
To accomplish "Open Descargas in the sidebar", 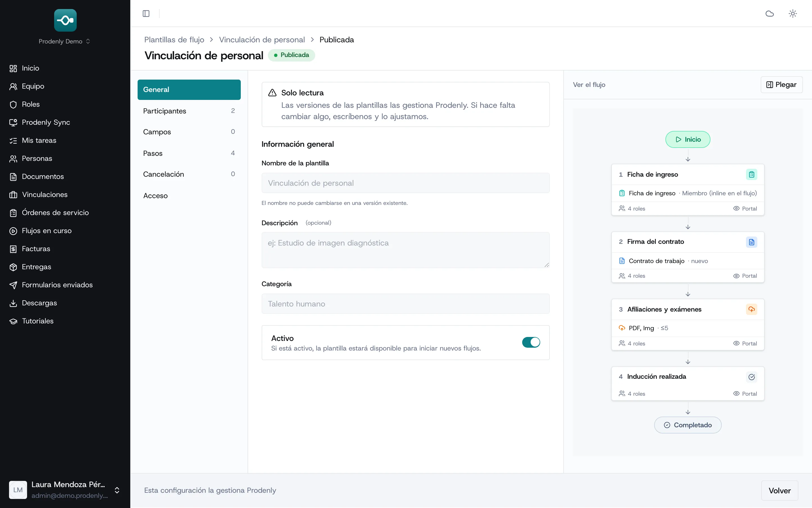I will point(65,303).
